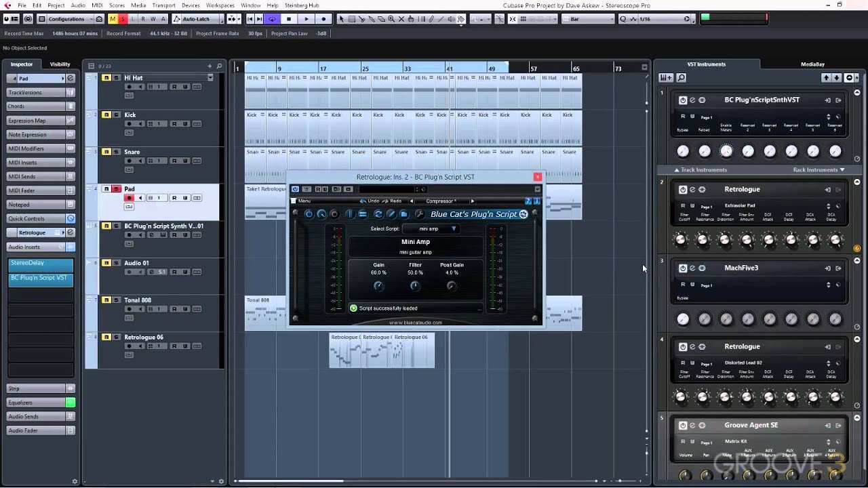
Task: Select the Object Selection arrow tool
Action: (x=341, y=19)
